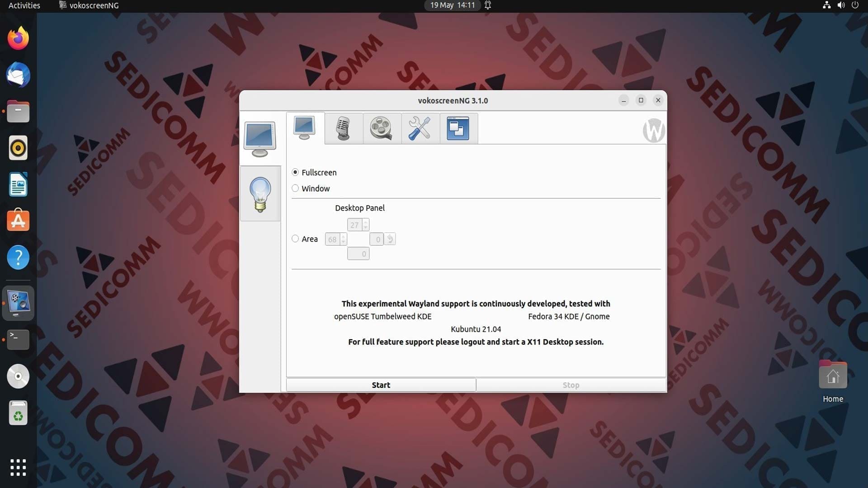Click the Start recording button
Viewport: 868px width, 488px height.
[x=381, y=385]
